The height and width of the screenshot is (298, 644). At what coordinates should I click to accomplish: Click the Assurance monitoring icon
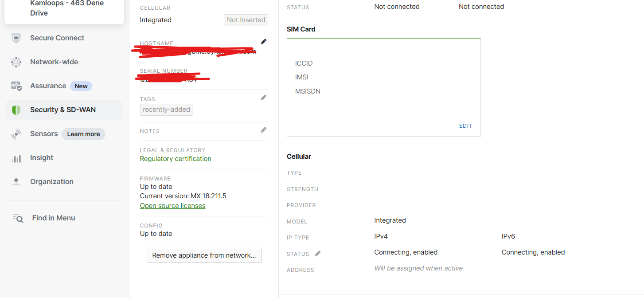tap(16, 86)
